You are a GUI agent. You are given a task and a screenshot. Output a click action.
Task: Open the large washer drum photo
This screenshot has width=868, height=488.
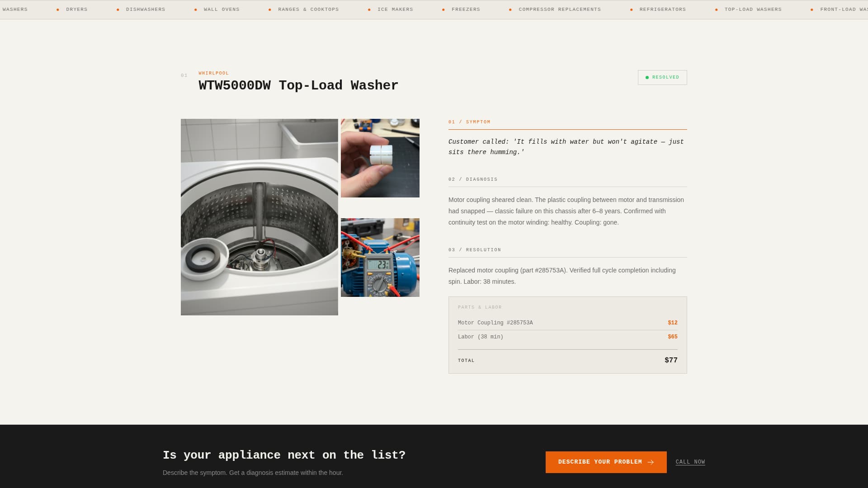(x=259, y=217)
